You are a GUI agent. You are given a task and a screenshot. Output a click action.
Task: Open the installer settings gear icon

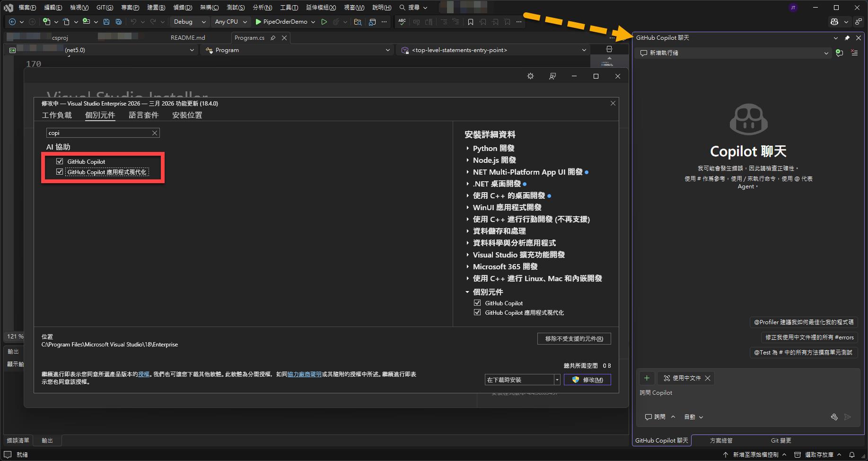click(x=530, y=76)
